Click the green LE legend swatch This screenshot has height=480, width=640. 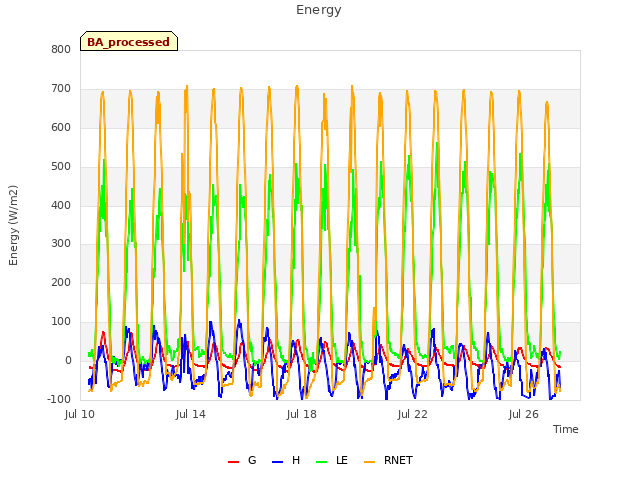[322, 462]
